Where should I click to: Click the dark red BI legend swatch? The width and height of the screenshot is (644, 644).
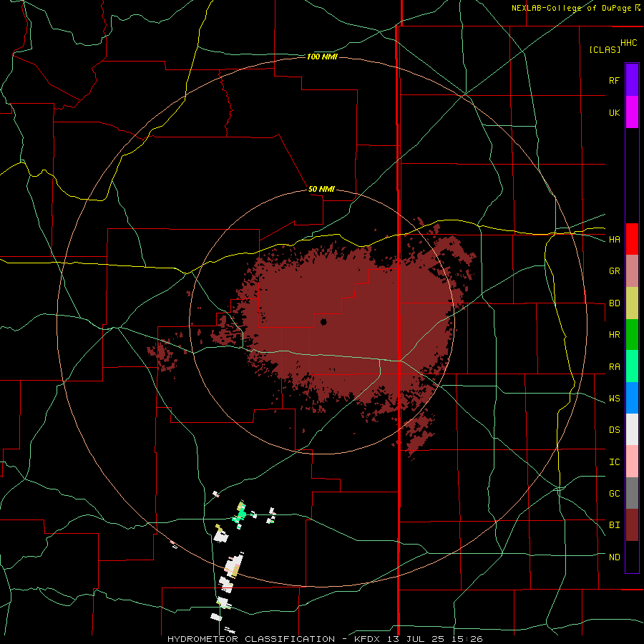(x=632, y=525)
